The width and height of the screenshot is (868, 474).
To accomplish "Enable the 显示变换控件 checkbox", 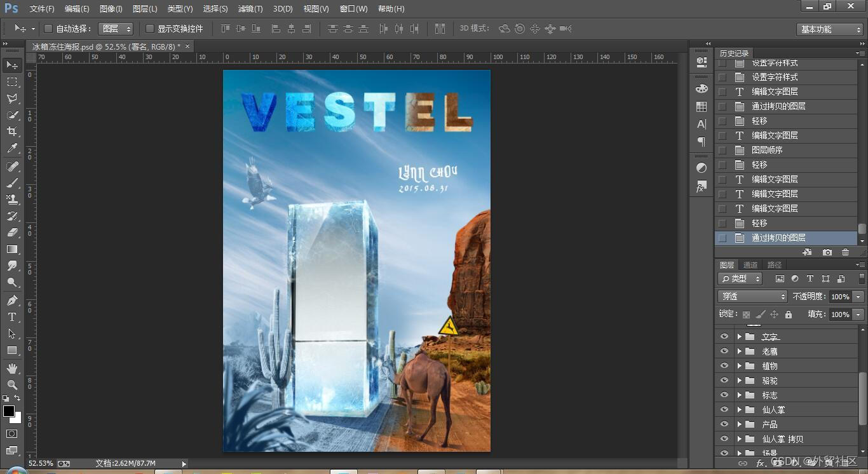I will (150, 29).
